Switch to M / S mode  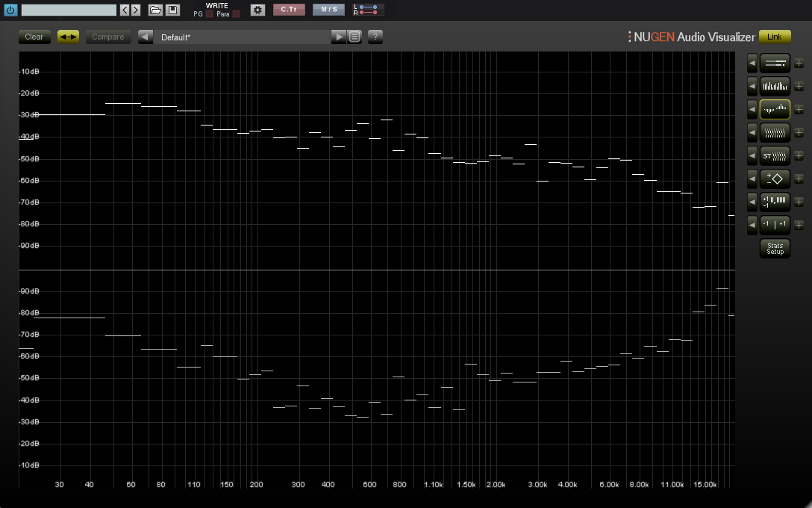pos(328,10)
